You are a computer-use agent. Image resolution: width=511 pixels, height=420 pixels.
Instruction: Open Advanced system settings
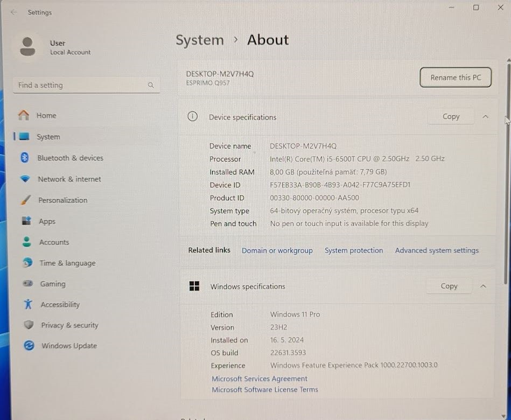coord(437,250)
